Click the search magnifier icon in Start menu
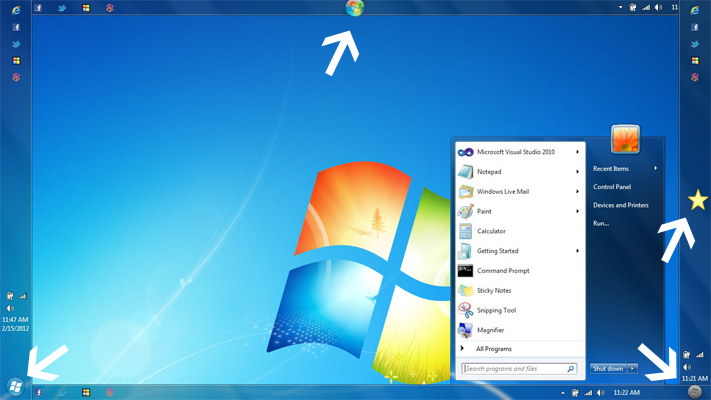 [571, 369]
